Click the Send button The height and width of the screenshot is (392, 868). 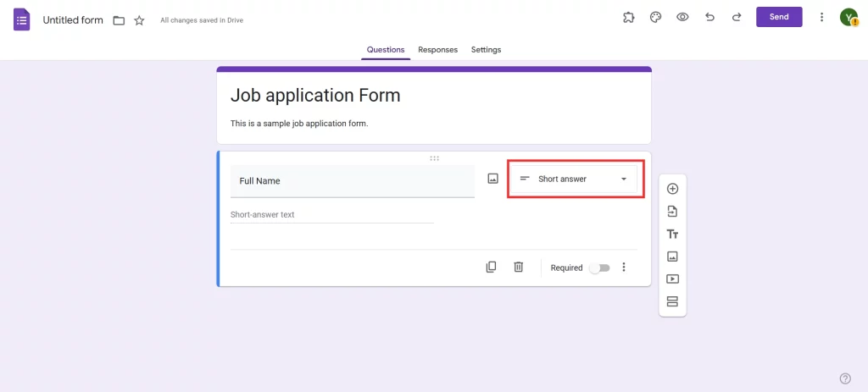[779, 17]
